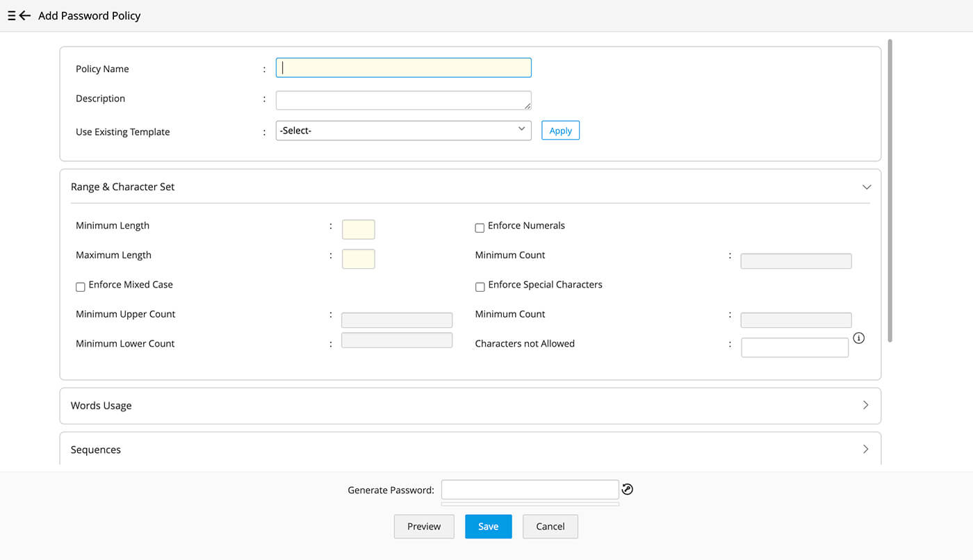Viewport: 973px width, 560px height.
Task: Open the Use Existing Template dropdown
Action: [403, 131]
